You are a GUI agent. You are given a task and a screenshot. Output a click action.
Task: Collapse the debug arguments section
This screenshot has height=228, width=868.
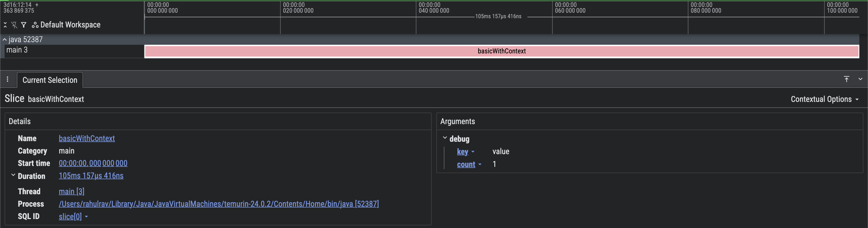pyautogui.click(x=445, y=138)
